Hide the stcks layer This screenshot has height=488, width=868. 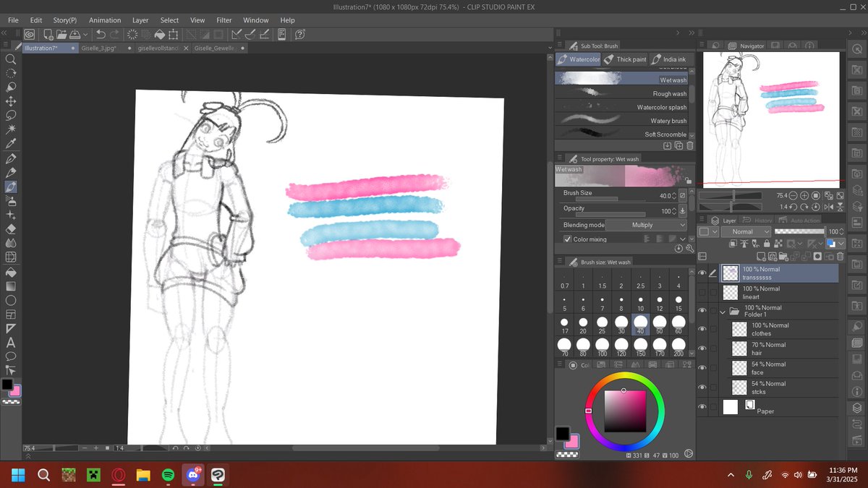coord(702,388)
